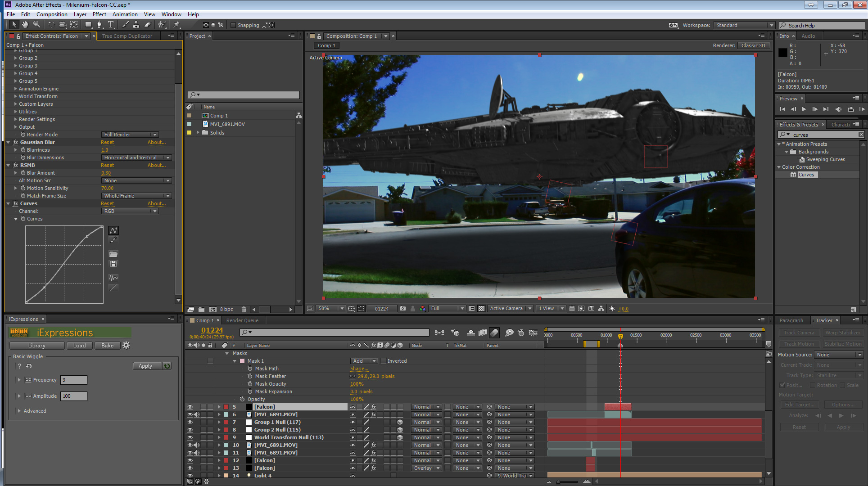Click the Play button in Preview panel

804,109
